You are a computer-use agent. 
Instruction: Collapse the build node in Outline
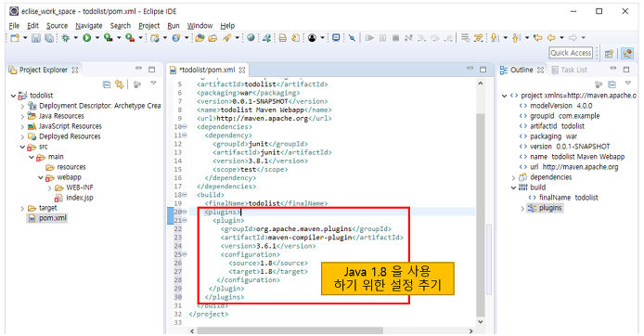click(x=513, y=187)
